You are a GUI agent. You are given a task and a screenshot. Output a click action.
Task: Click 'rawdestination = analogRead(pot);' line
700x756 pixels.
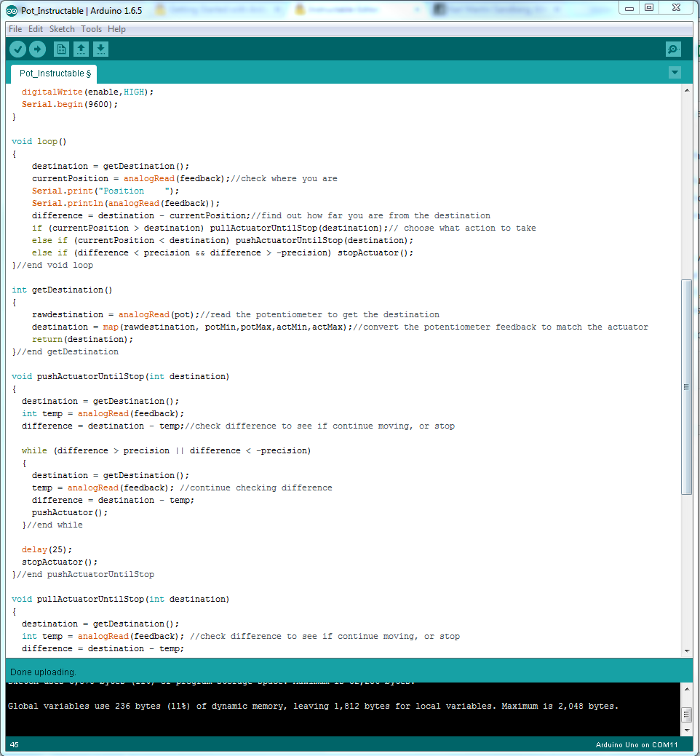116,314
